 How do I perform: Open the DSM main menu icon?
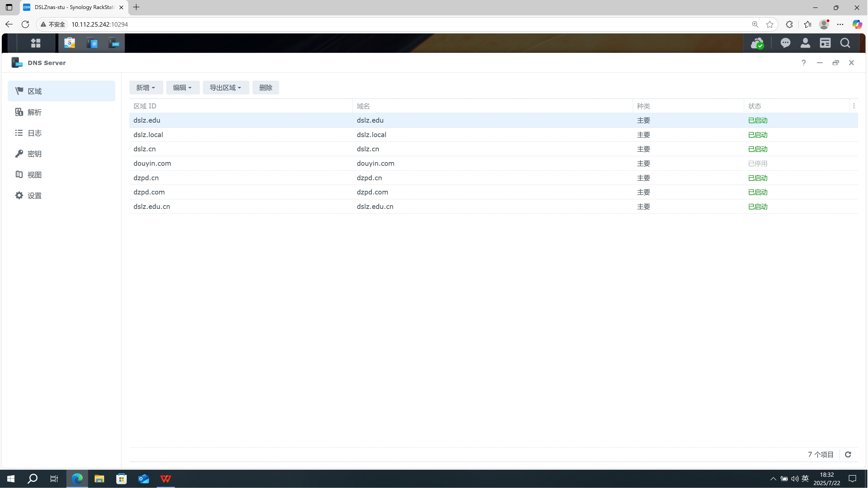point(36,43)
